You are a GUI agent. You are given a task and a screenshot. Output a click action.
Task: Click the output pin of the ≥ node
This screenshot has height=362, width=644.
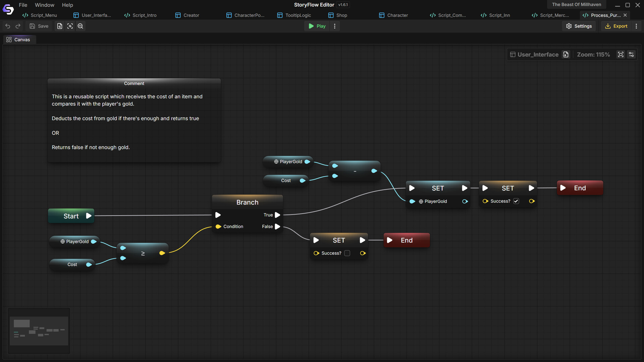162,253
